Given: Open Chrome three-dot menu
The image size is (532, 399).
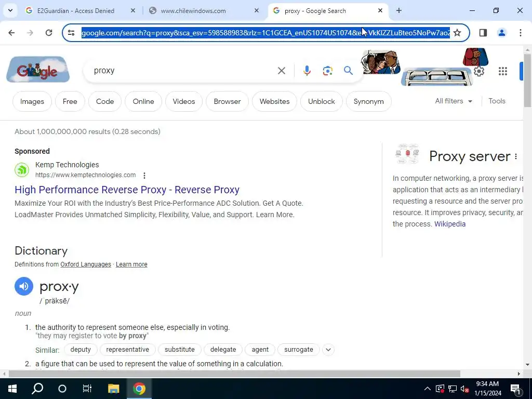Looking at the screenshot, I should 520,33.
